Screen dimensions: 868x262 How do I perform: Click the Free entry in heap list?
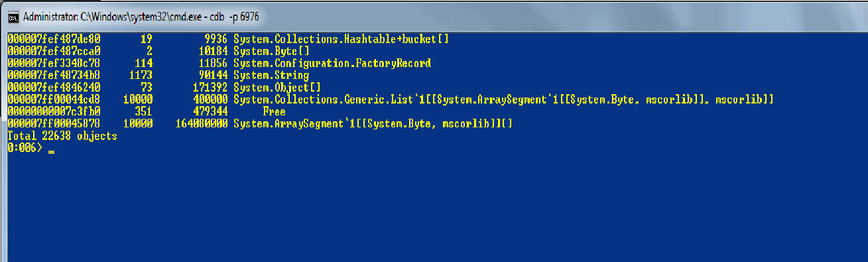[x=275, y=112]
